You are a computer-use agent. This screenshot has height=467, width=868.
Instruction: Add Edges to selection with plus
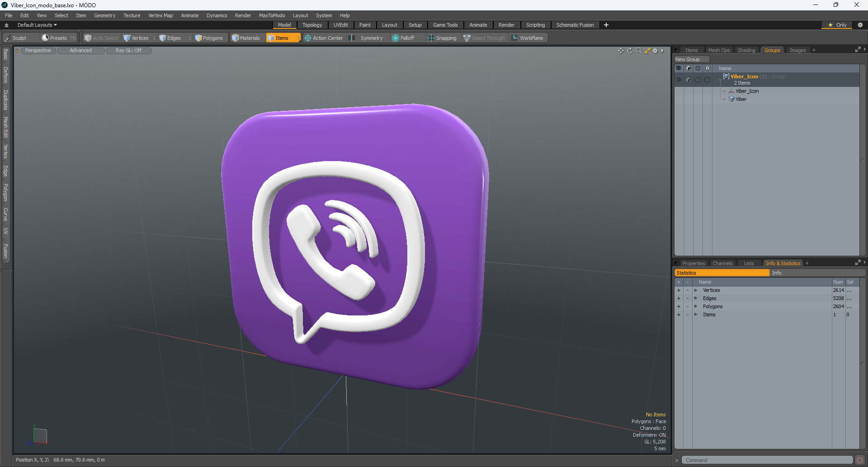pos(679,298)
